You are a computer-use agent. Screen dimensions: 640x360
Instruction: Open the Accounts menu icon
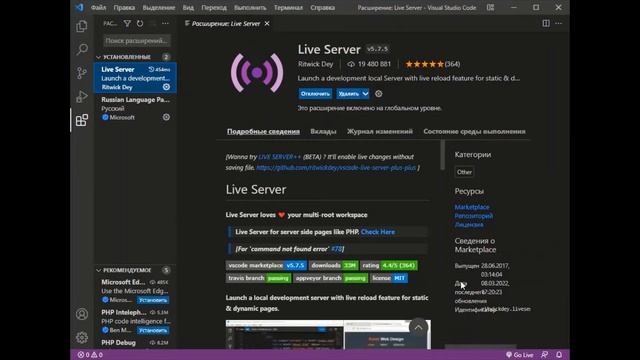(x=82, y=314)
